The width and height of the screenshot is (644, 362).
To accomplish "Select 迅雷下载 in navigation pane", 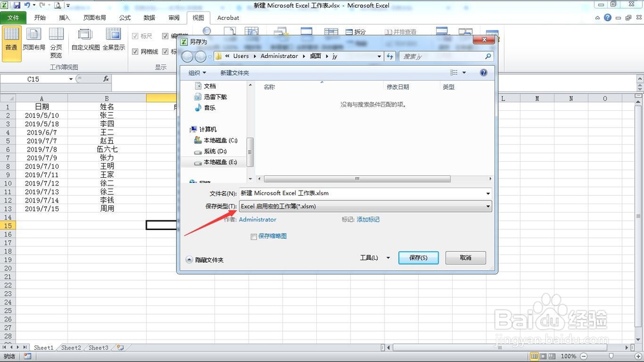I will [x=211, y=97].
